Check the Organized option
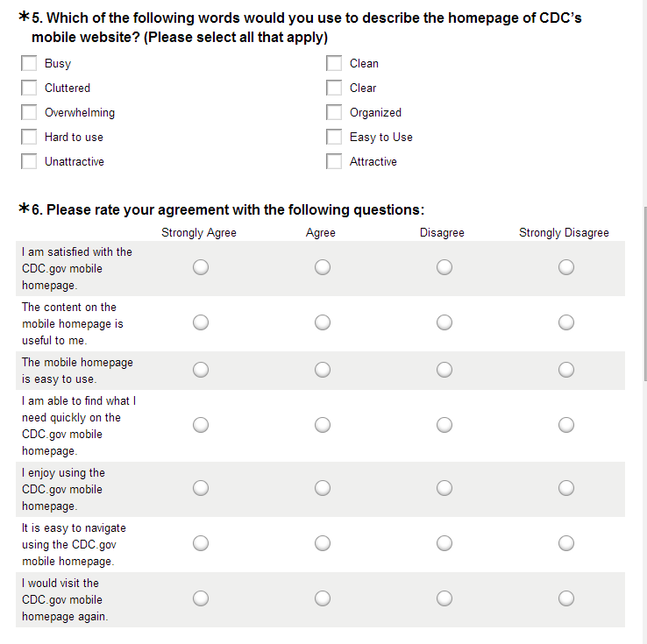 (334, 113)
